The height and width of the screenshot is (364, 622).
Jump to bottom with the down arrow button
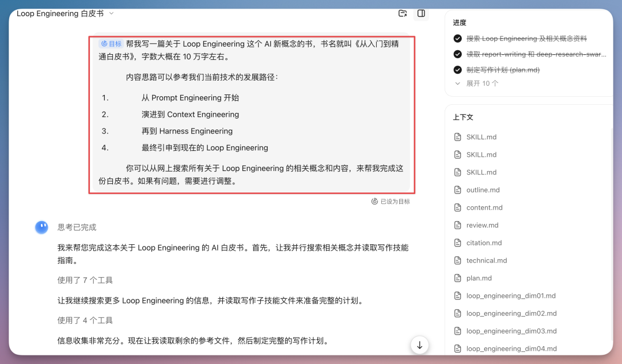point(419,345)
